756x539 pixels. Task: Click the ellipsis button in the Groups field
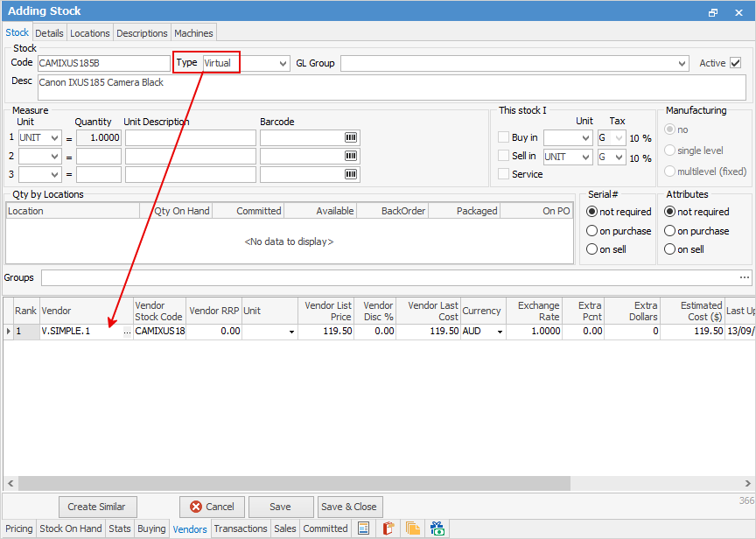[745, 277]
